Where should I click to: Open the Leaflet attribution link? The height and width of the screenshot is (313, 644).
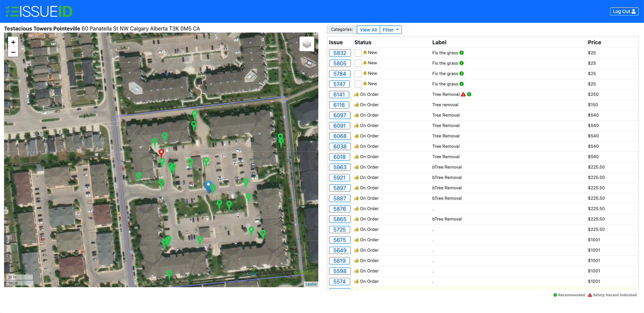(311, 284)
